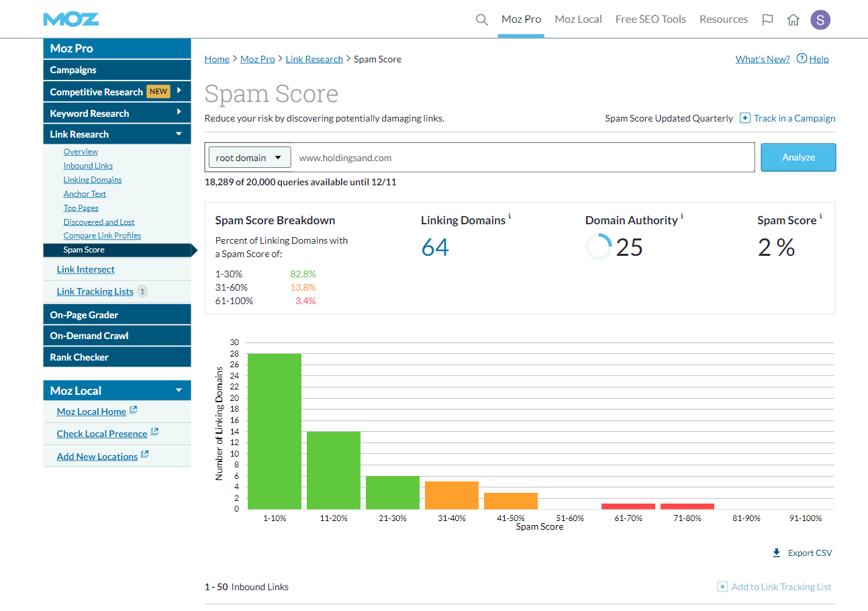Open the Overview link under Link Research
This screenshot has height=611, width=868.
click(x=81, y=152)
